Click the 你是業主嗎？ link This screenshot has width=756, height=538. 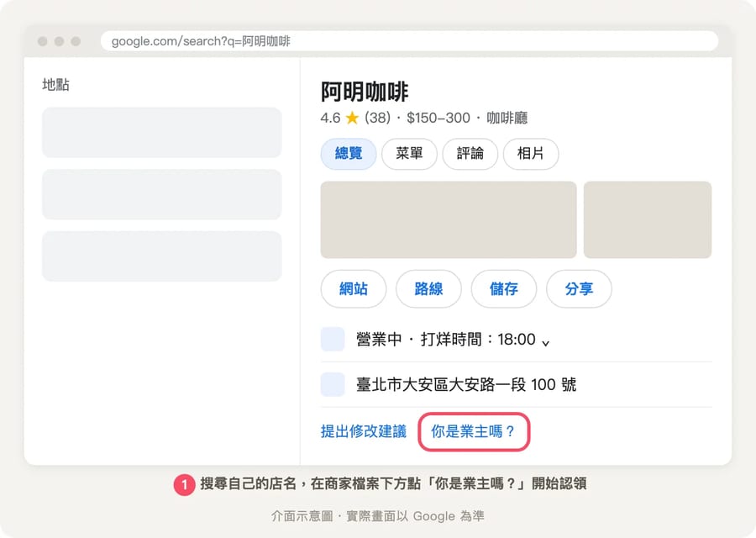click(474, 431)
